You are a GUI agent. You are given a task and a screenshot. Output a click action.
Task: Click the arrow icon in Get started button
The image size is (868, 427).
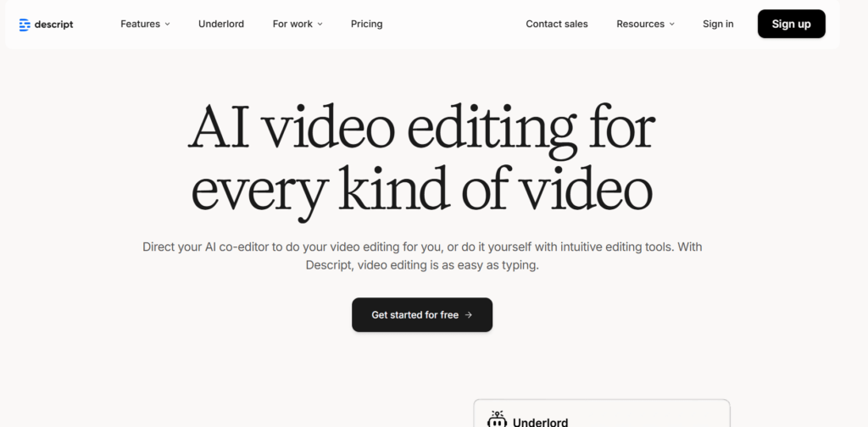[469, 315]
